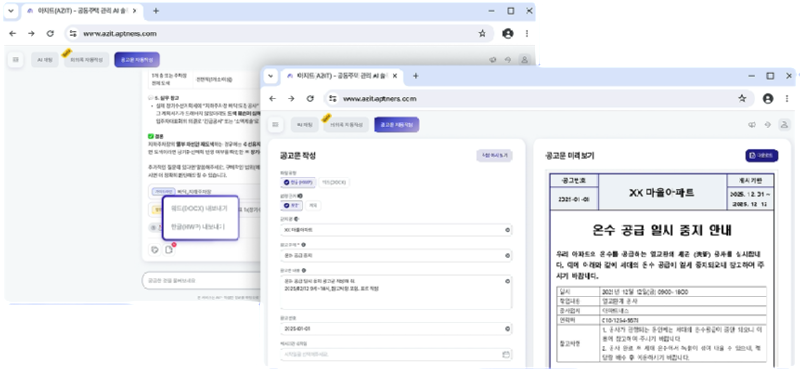
Task: Reload the page in back browser window
Action: [x=50, y=34]
